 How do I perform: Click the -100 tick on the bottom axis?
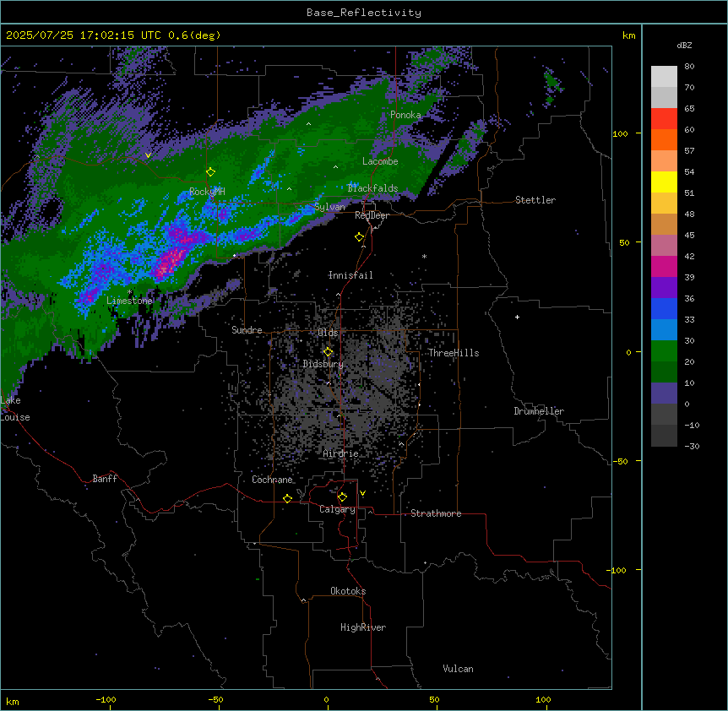[x=106, y=699]
